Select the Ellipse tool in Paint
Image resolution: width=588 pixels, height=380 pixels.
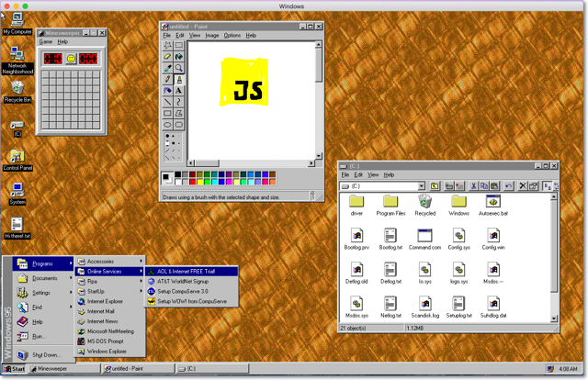coord(168,125)
